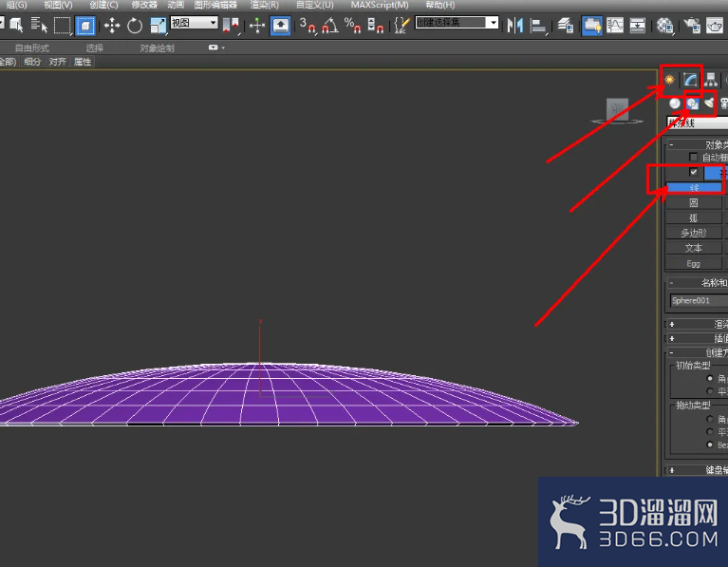Toggle the Graphite Modeling ribbon icon
This screenshot has height=567, width=728.
pos(592,25)
